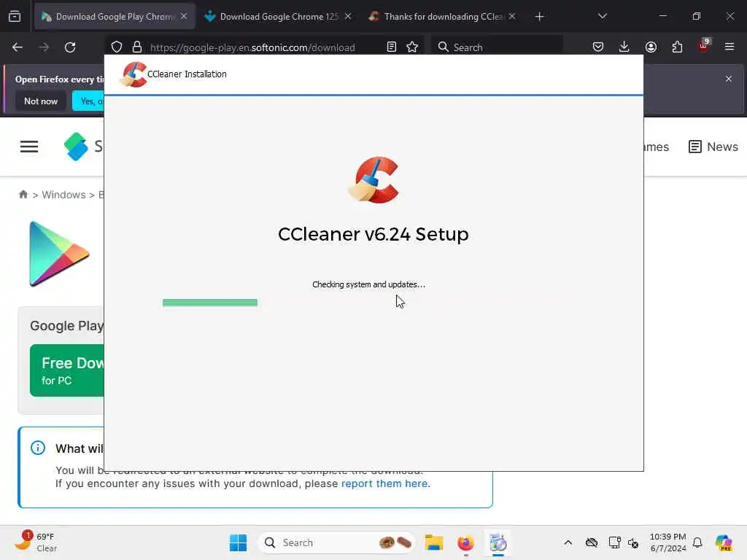747x560 pixels.
Task: Close the Download Google Chrome 125 tab
Action: tap(348, 17)
